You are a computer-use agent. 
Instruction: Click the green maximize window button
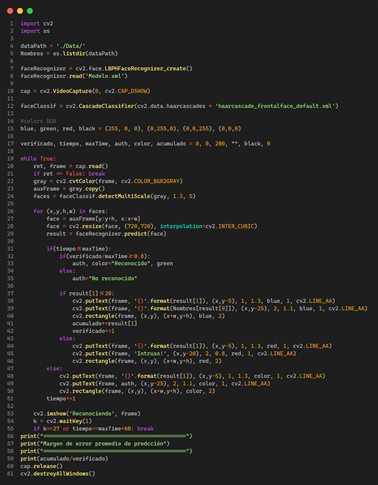[x=30, y=11]
